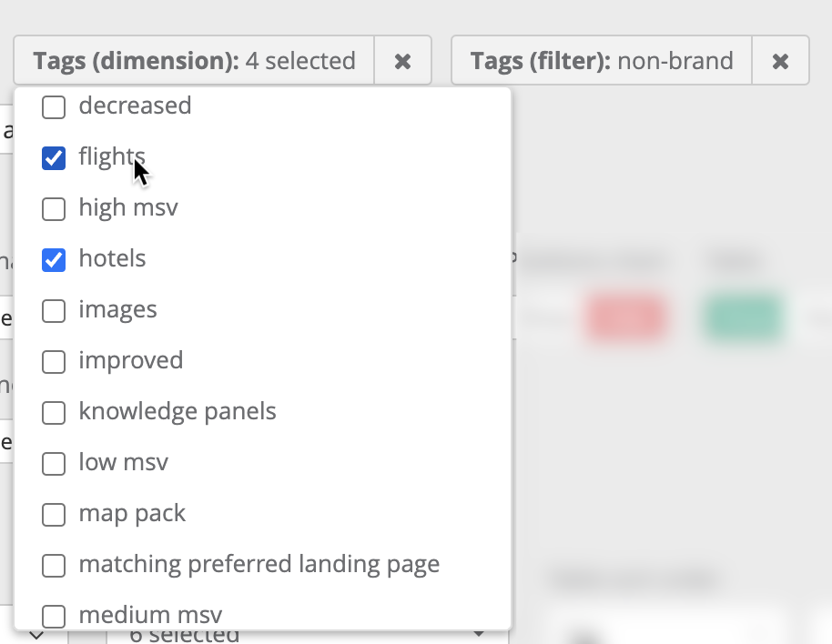Deselect the 'hotels' tag checkbox
Image resolution: width=832 pixels, height=644 pixels.
[54, 260]
